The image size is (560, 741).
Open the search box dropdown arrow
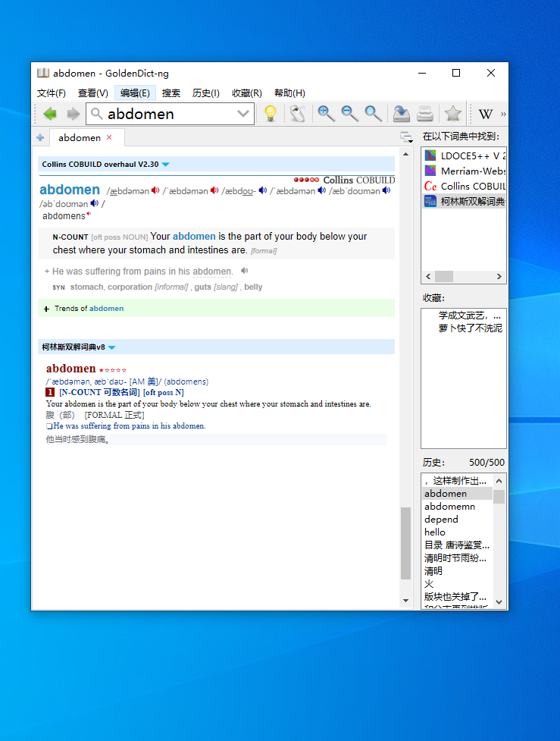(x=243, y=114)
